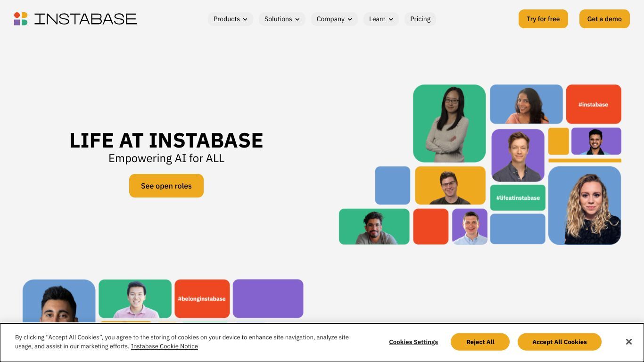
Task: Go to the Pricing page
Action: coord(420,19)
